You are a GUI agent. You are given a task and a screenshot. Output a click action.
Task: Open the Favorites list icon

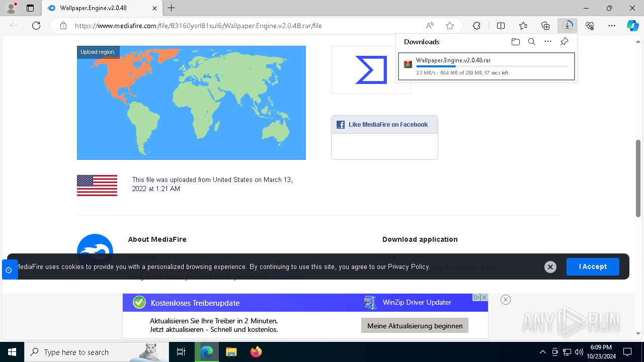523,26
